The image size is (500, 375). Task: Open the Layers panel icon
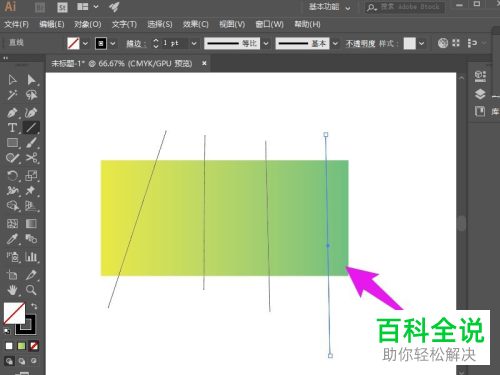pos(480,94)
